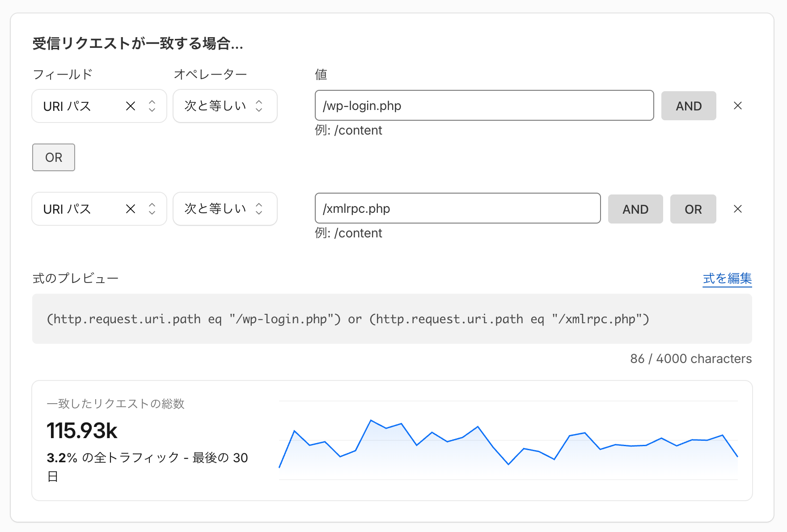This screenshot has width=787, height=532.
Task: Remove the /wp-login.php rule row
Action: pyautogui.click(x=738, y=106)
